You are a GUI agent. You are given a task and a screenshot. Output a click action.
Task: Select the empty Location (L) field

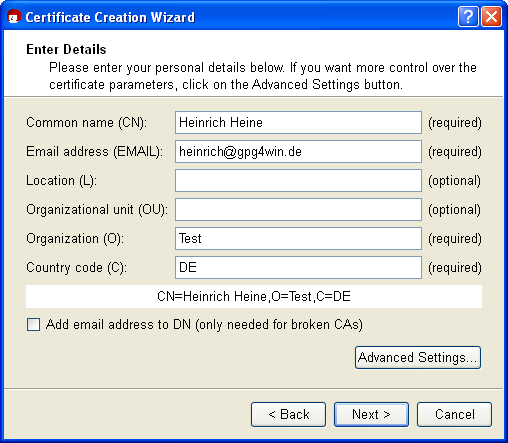point(298,181)
